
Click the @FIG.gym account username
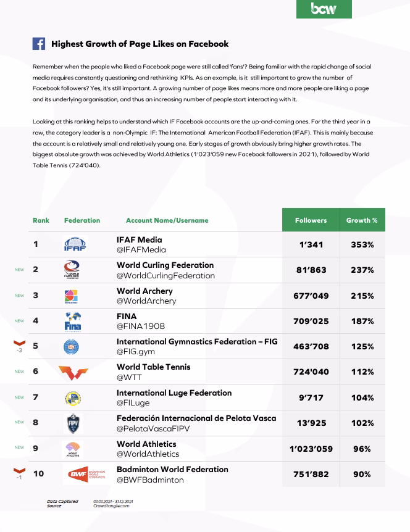coord(136,352)
